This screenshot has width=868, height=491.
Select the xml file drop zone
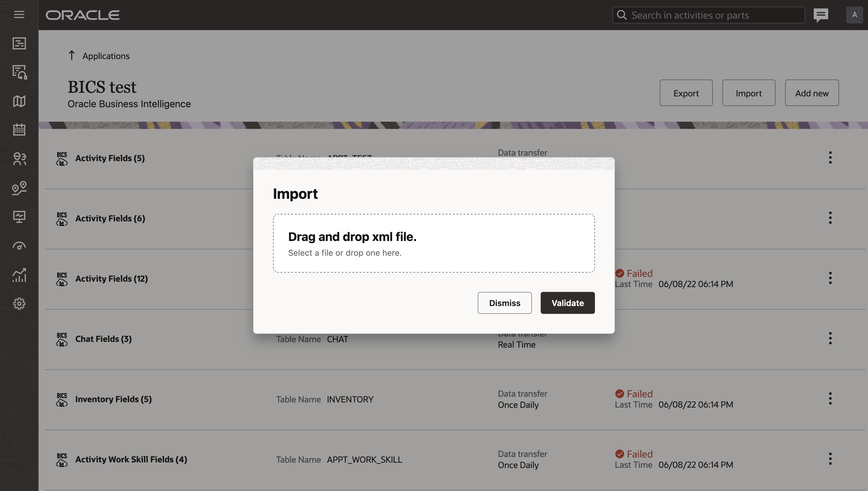(433, 243)
